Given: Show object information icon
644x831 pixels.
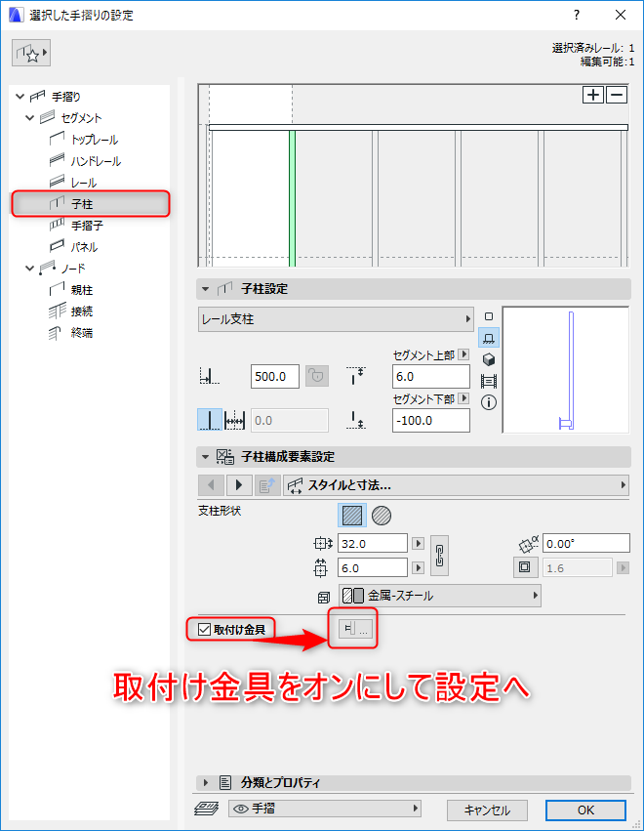Looking at the screenshot, I should [489, 402].
